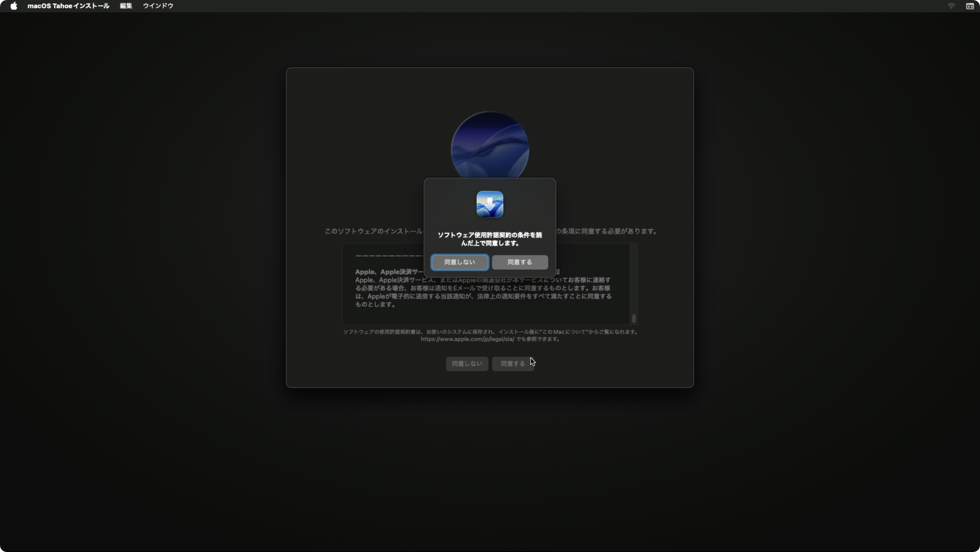Open the Apple menu
This screenshot has width=980, height=552.
pos(14,6)
